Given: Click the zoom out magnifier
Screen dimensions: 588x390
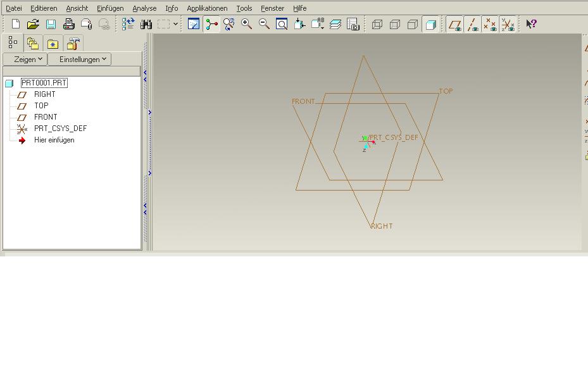Looking at the screenshot, I should [x=264, y=24].
